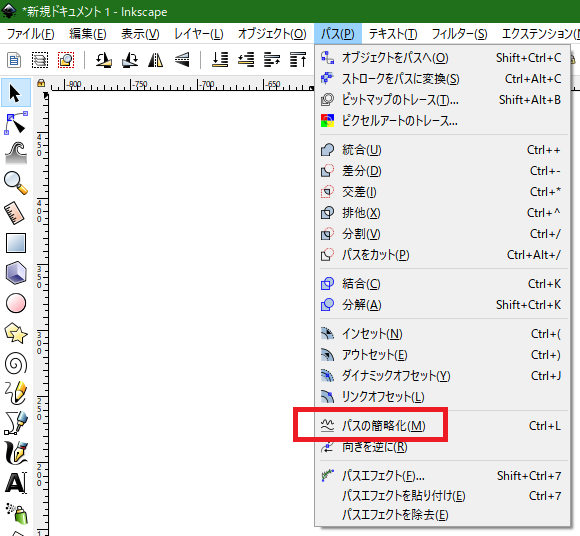Image resolution: width=580 pixels, height=536 pixels.
Task: Choose 向きを逆に(R)
Action: click(442, 447)
